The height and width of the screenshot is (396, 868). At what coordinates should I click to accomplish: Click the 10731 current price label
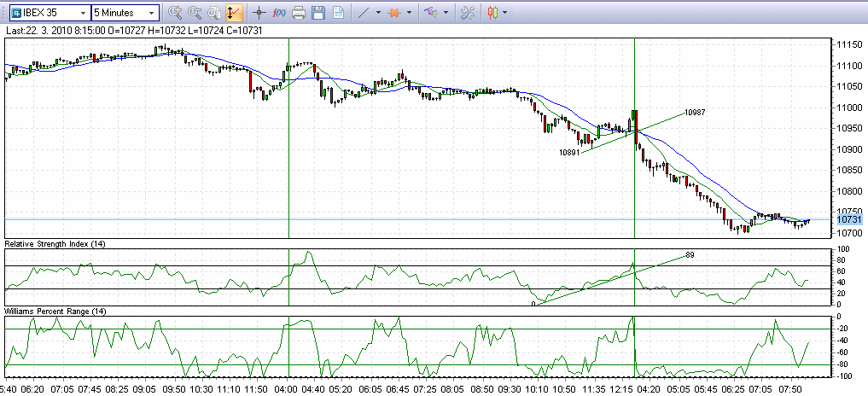click(848, 220)
